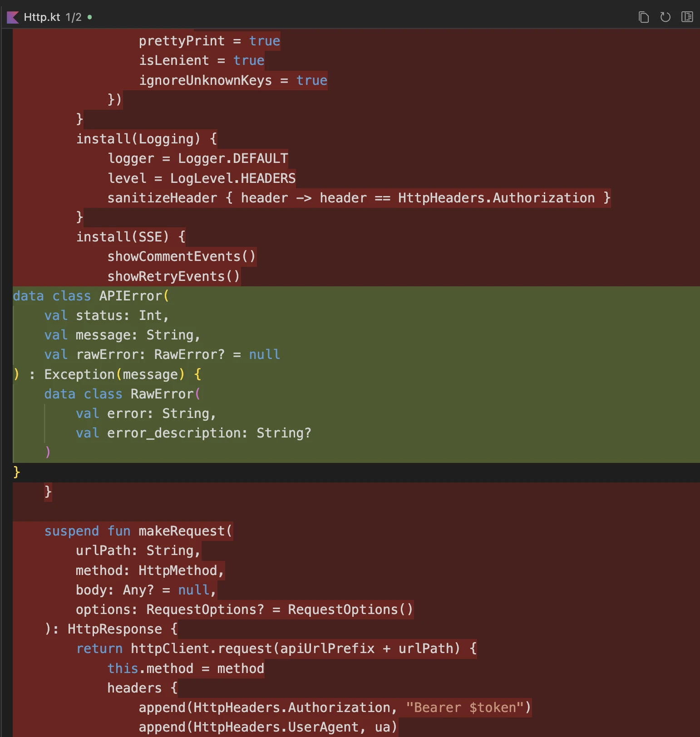Open the Http.kt file name label

[42, 17]
